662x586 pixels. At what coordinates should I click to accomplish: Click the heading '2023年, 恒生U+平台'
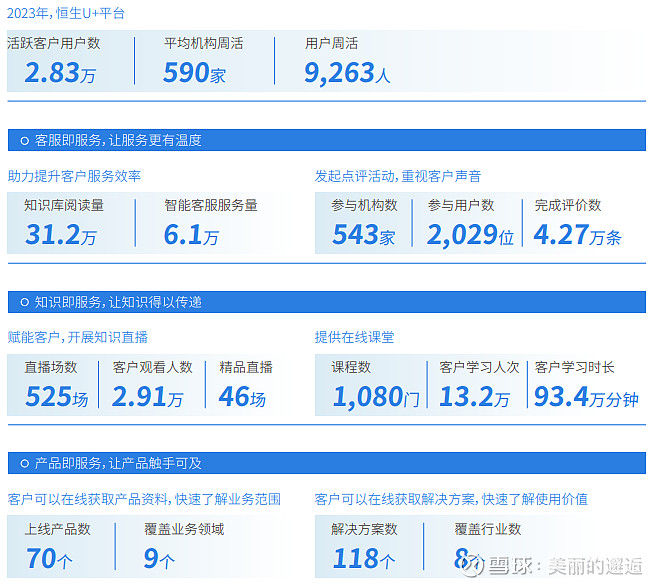(65, 13)
